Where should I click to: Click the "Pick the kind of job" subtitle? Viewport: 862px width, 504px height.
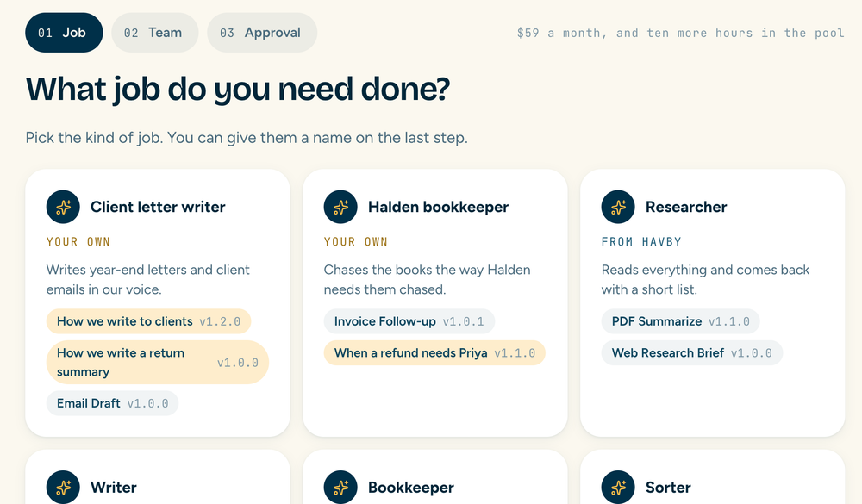[x=247, y=137]
